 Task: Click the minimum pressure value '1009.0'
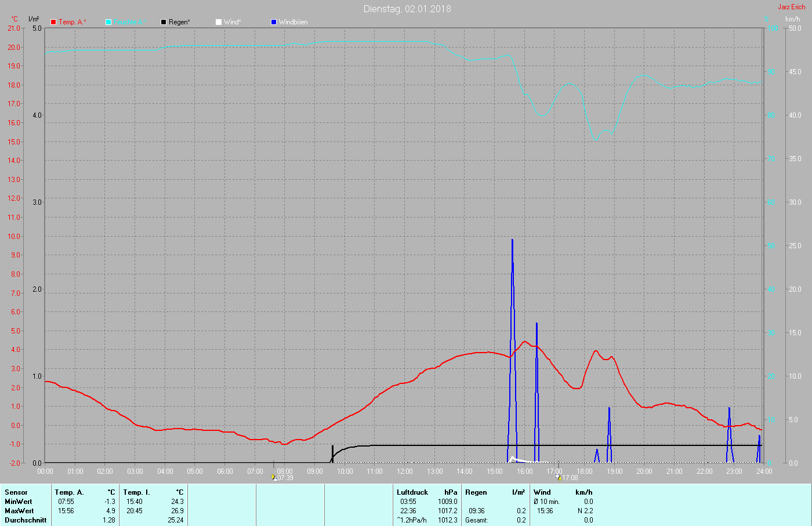click(x=448, y=502)
